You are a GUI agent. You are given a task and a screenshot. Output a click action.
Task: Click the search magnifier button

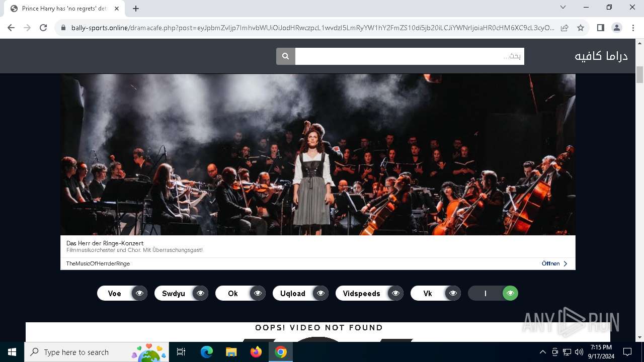coord(285,56)
